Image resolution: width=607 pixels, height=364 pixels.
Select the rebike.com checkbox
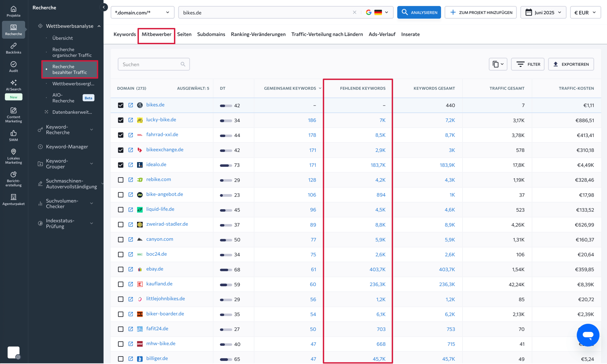[x=120, y=180]
